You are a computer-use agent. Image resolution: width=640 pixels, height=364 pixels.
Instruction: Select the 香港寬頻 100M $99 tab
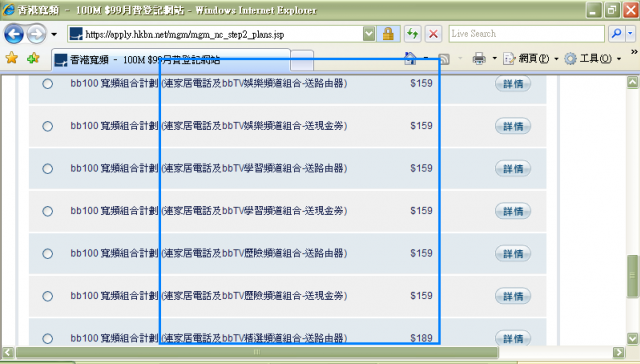(171, 60)
